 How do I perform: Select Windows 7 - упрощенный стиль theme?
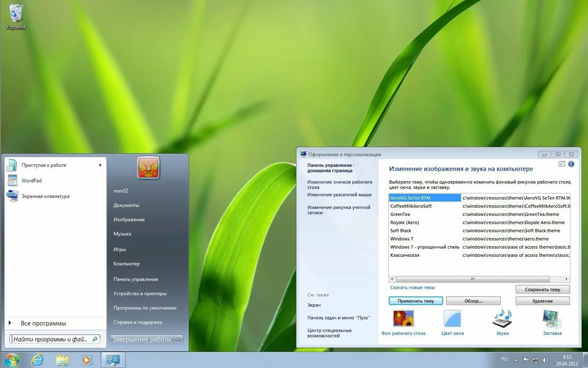(x=479, y=247)
